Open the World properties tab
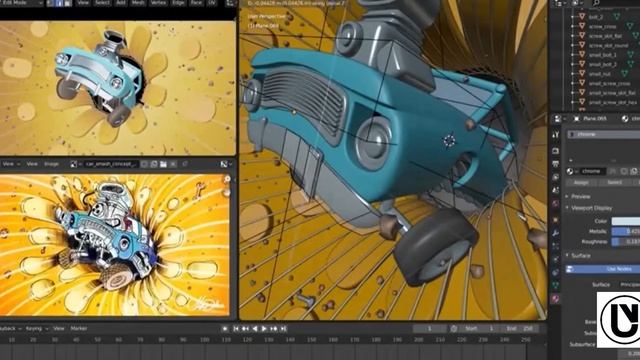 (x=556, y=203)
